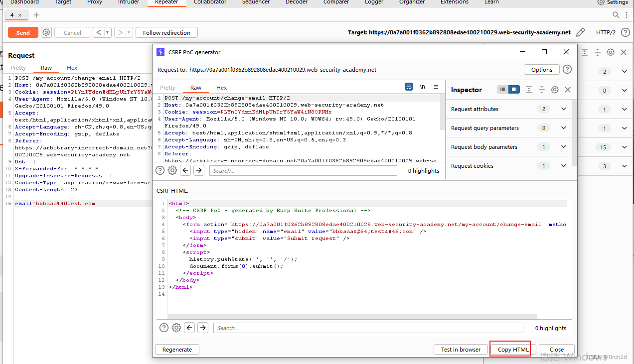The image size is (634, 364).
Task: Open help icon beside request search box
Action: tap(160, 171)
